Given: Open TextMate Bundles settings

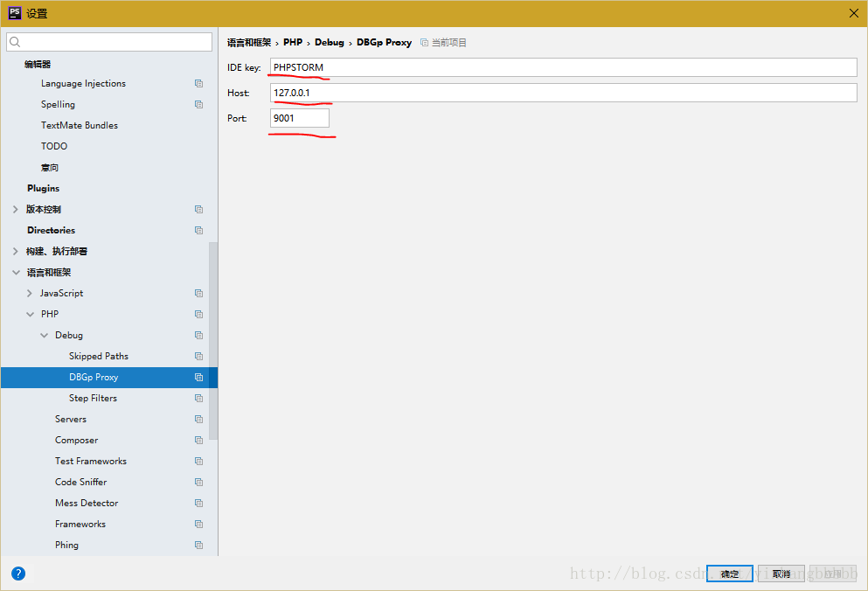Looking at the screenshot, I should click(x=80, y=126).
